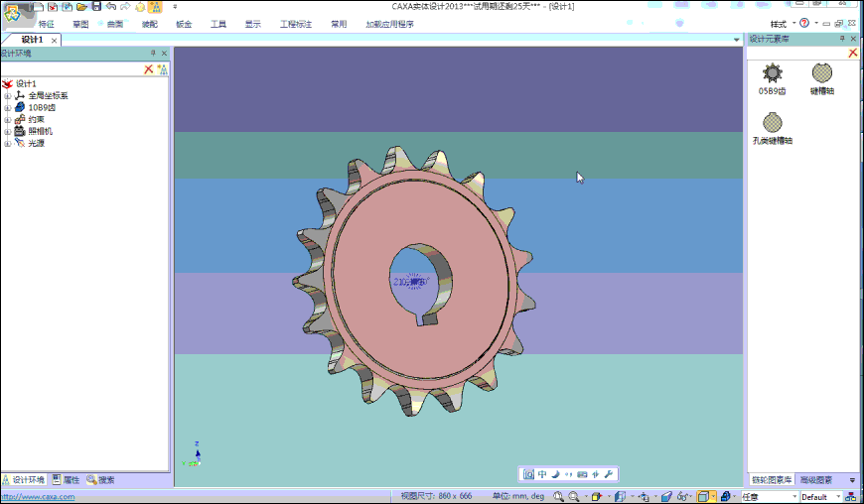Undo the last action
Screen dimensions: 864x504
111,7
